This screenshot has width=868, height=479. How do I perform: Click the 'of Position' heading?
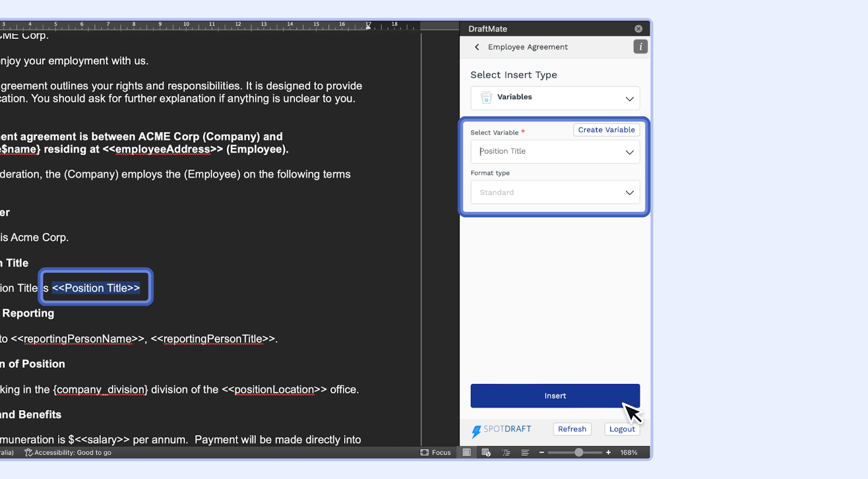click(x=33, y=364)
